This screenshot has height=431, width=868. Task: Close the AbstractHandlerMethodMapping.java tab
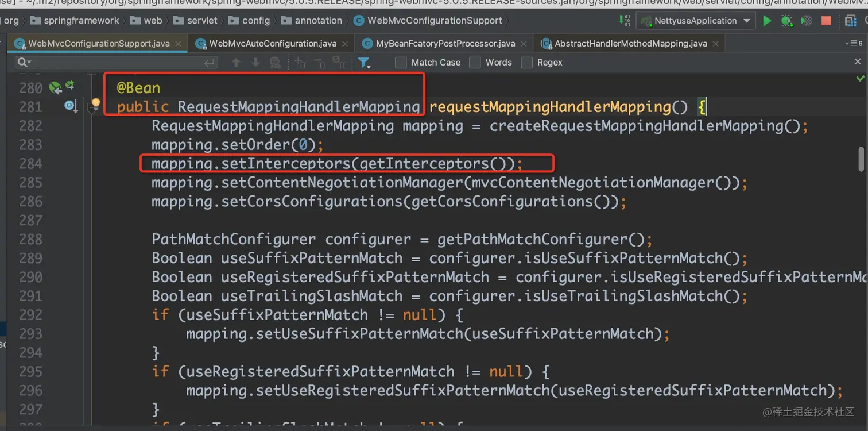click(x=716, y=44)
